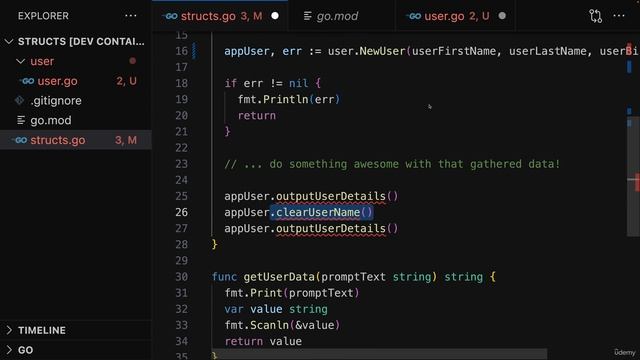Click unsaved dot on structs.go tab

[275, 16]
